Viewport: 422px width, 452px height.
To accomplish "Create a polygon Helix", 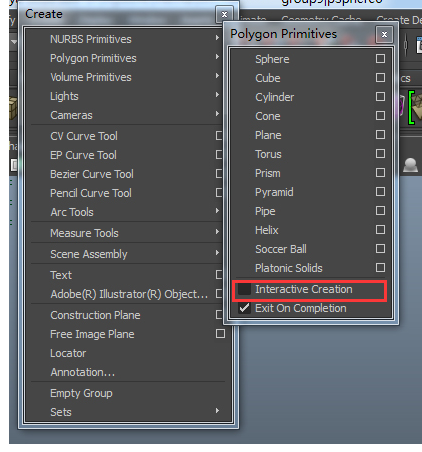I will click(x=266, y=230).
